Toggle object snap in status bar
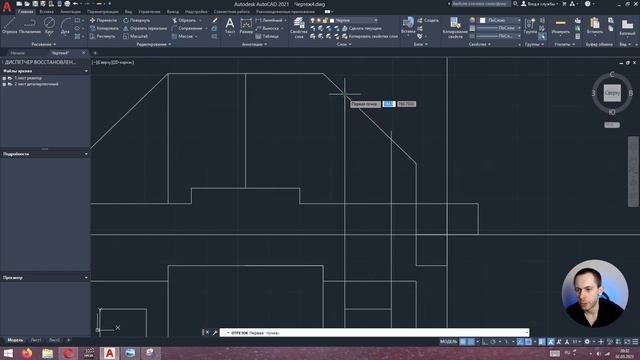Viewport: 640px width, 360px height. [x=528, y=342]
